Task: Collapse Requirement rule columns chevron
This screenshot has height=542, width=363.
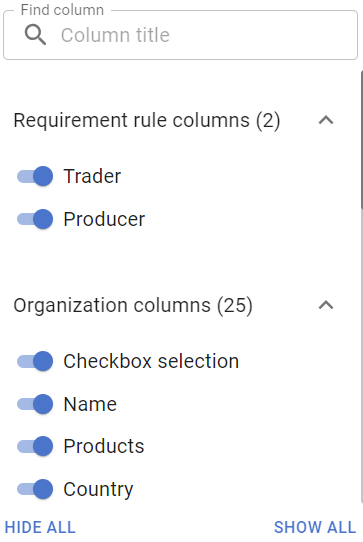Action: click(x=326, y=120)
